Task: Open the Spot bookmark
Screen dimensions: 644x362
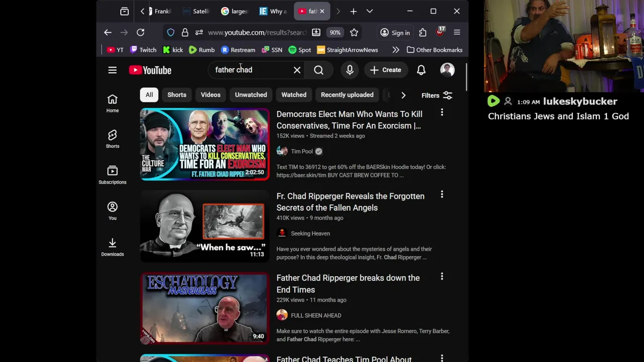Action: [x=300, y=50]
